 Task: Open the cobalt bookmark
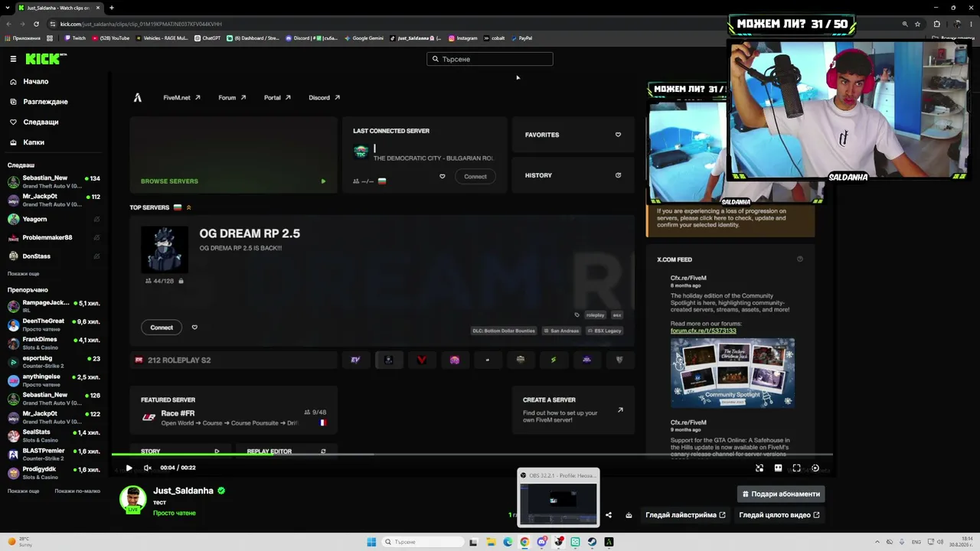[x=495, y=38]
